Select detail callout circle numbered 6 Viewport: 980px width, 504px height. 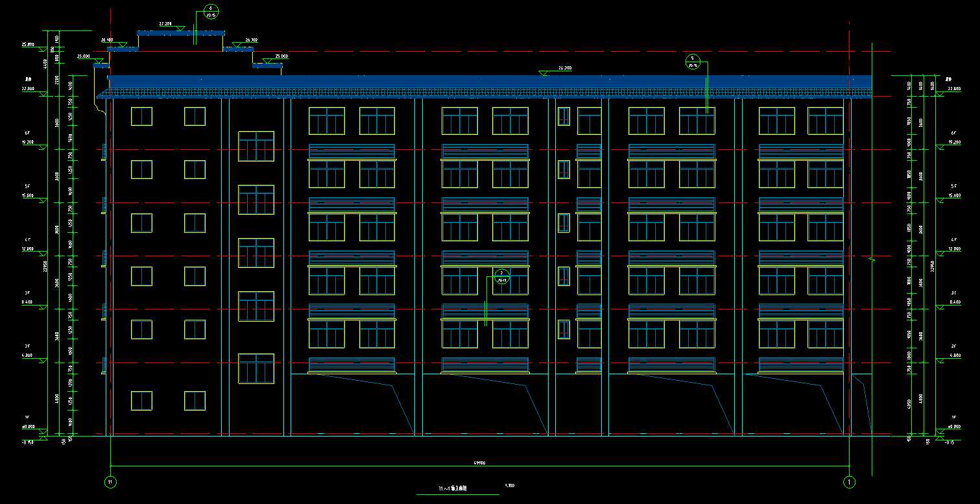click(x=211, y=12)
